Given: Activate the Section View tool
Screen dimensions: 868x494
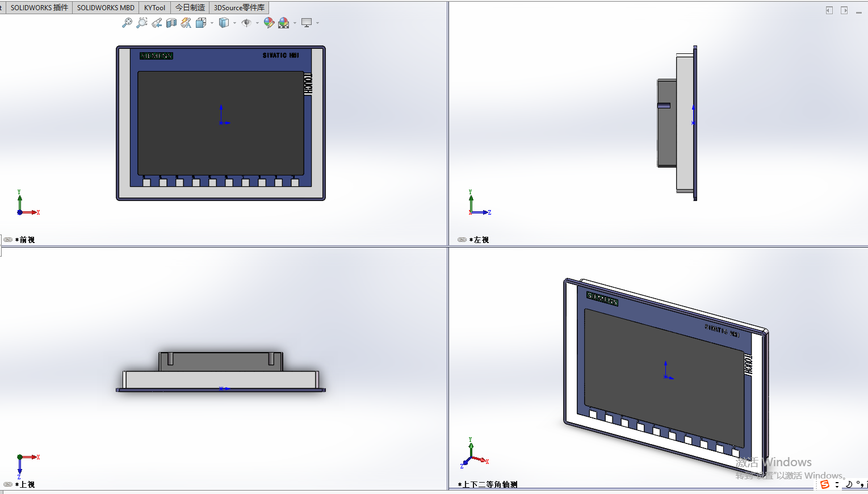Looking at the screenshot, I should click(x=171, y=23).
